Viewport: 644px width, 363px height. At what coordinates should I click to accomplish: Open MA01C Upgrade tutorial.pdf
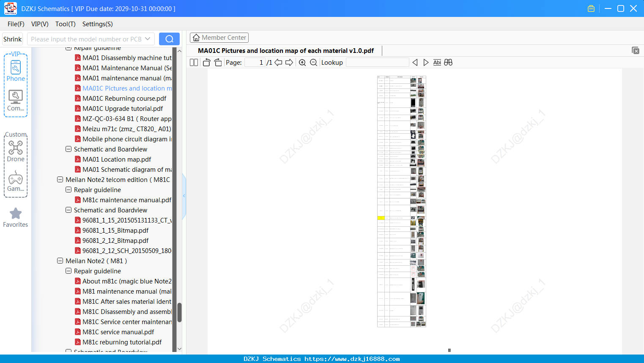[x=123, y=109]
